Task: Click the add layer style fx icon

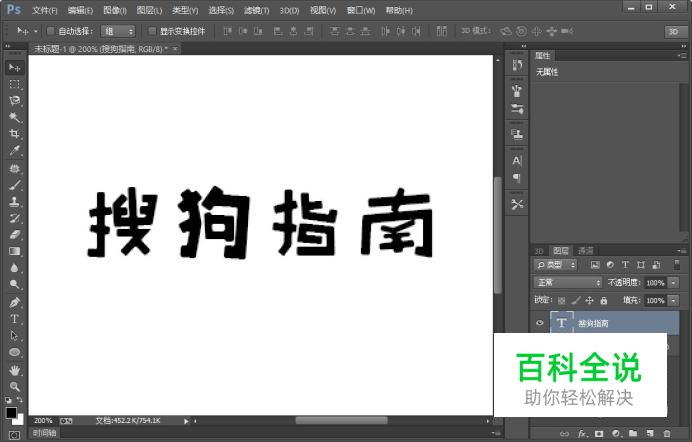Action: tap(582, 434)
